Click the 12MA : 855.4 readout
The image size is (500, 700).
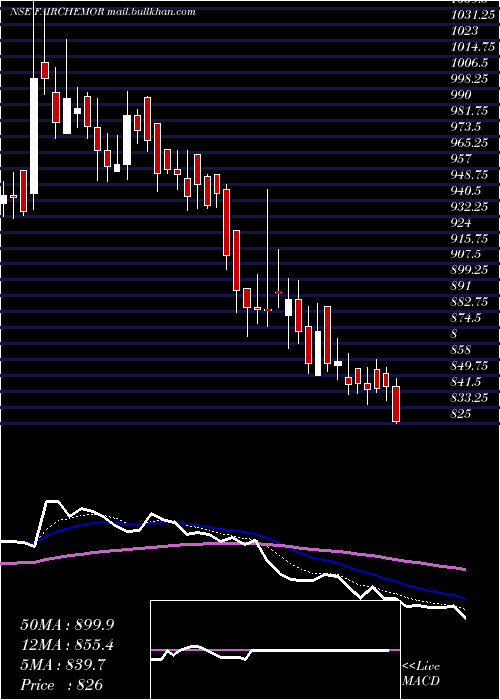point(67,645)
